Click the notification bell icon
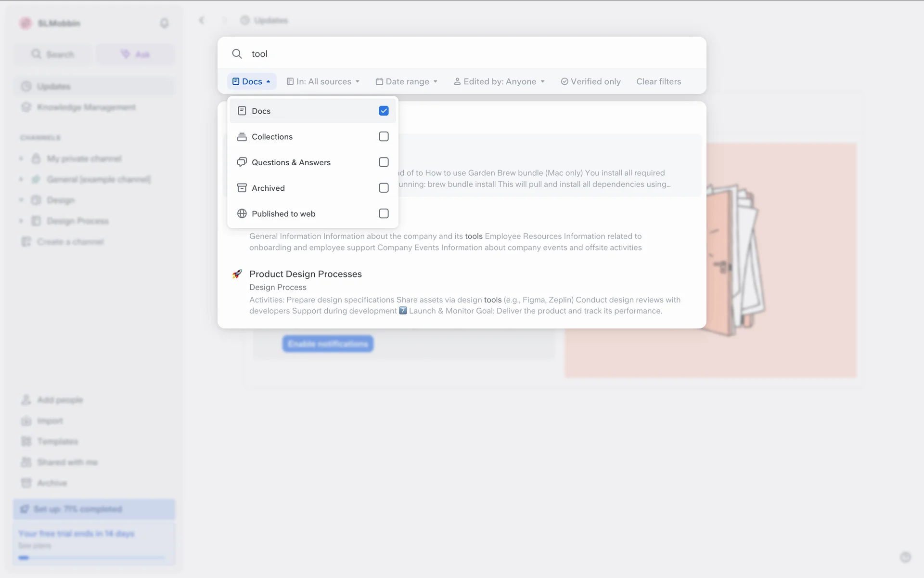 [164, 23]
